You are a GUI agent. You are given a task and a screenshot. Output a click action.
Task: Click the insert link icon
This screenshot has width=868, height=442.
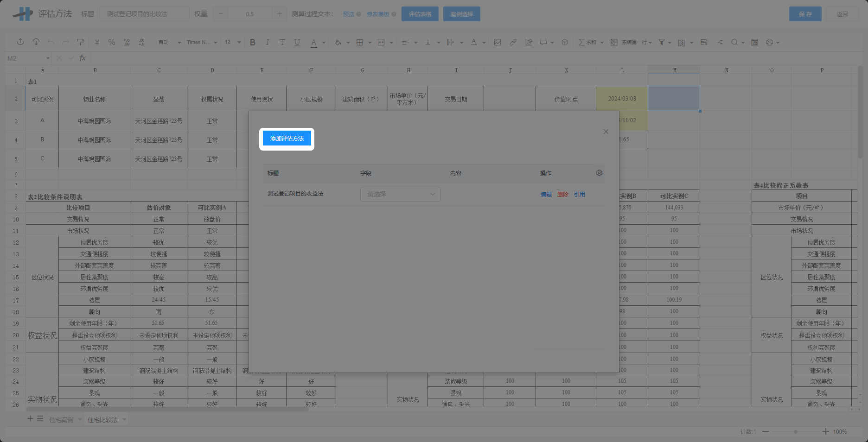pos(513,42)
